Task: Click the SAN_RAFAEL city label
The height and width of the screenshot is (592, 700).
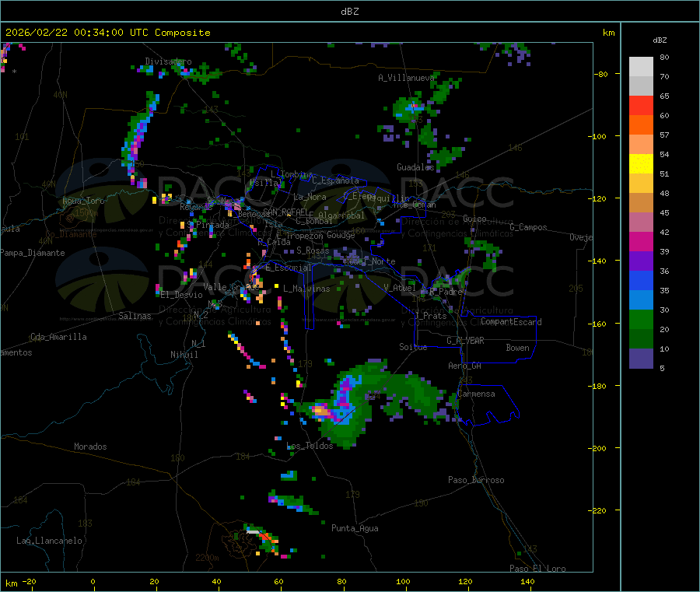Action: pos(285,212)
